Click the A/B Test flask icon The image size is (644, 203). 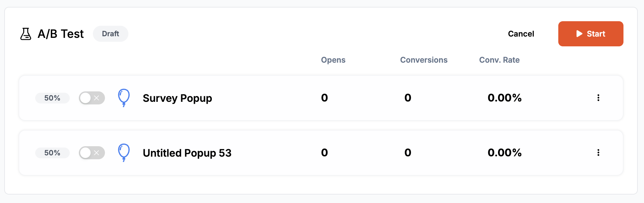pos(26,34)
